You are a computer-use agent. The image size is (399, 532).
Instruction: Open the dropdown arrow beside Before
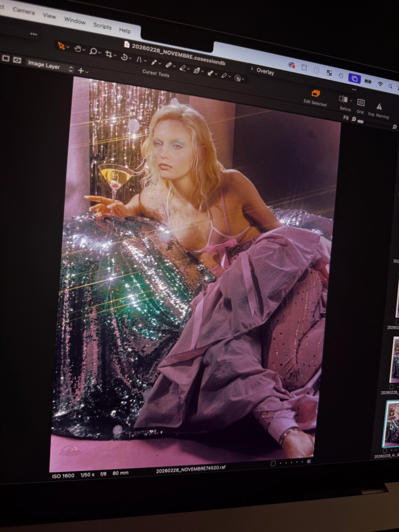351,101
